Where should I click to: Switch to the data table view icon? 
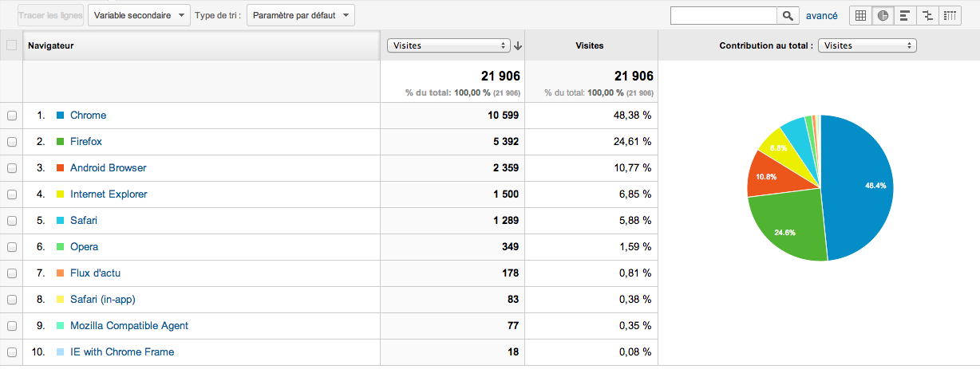click(x=860, y=15)
